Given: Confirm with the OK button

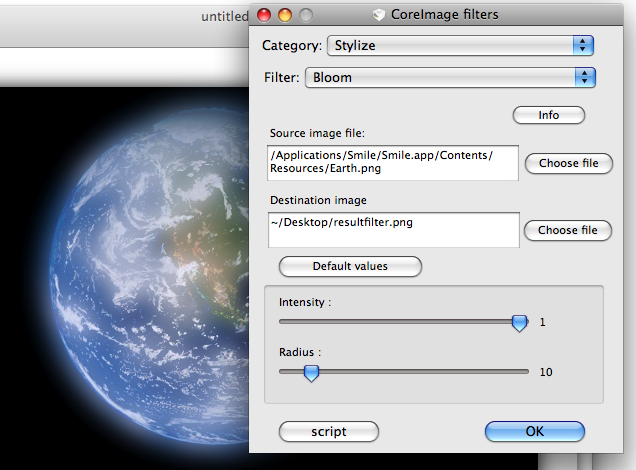Looking at the screenshot, I should [x=535, y=431].
